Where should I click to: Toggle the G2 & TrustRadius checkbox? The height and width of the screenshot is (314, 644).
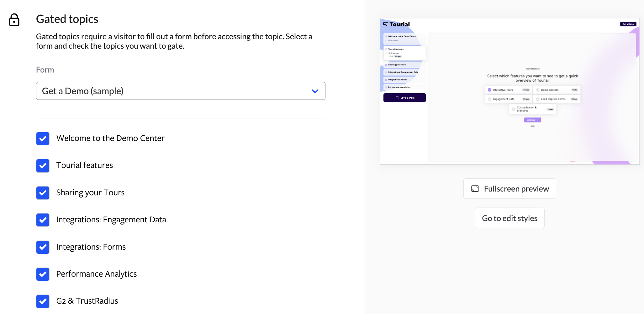click(x=43, y=301)
